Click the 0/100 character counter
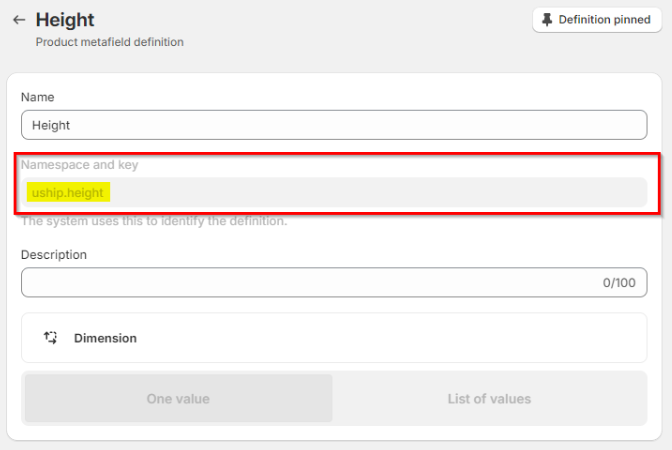The height and width of the screenshot is (450, 672). 618,283
